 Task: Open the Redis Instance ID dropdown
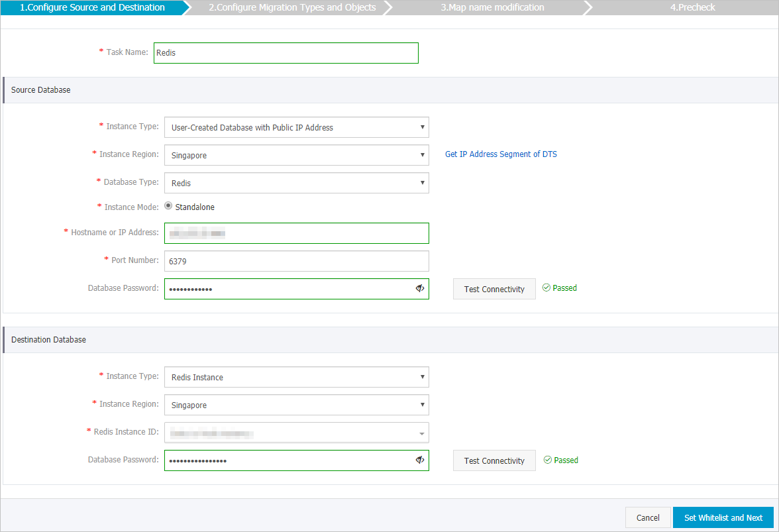click(x=422, y=433)
